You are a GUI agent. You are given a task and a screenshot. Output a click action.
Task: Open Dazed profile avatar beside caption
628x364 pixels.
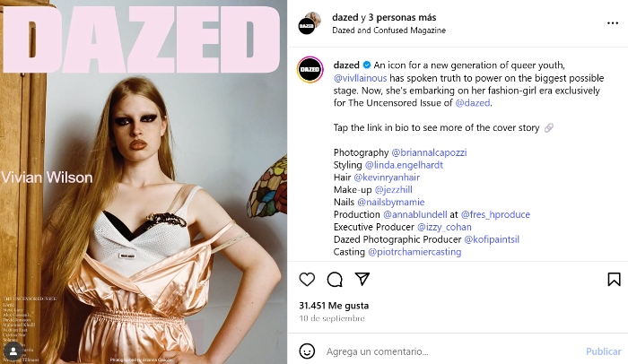[x=310, y=70]
